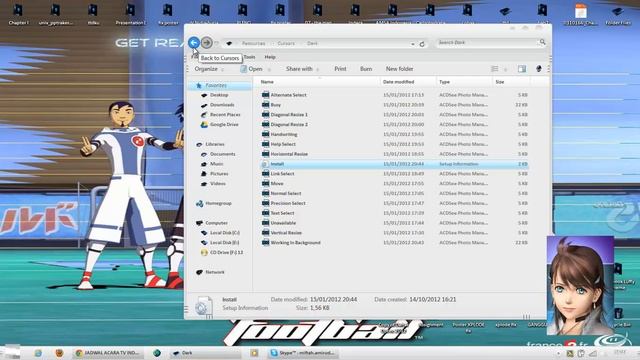Open Presentation1 icon on desktop
The image size is (640, 360).
131,15
